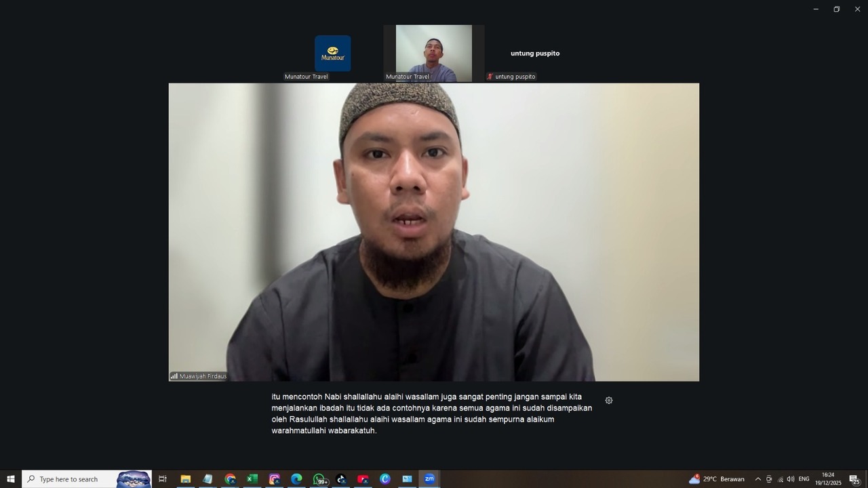Open Microsoft Edge from the taskbar
The image size is (868, 488).
[x=296, y=479]
